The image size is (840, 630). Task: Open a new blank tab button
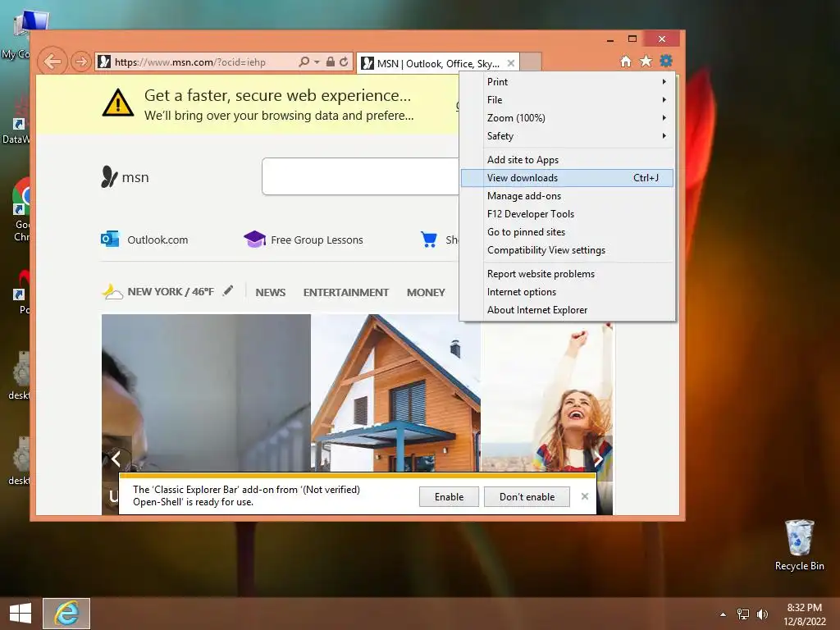click(531, 62)
